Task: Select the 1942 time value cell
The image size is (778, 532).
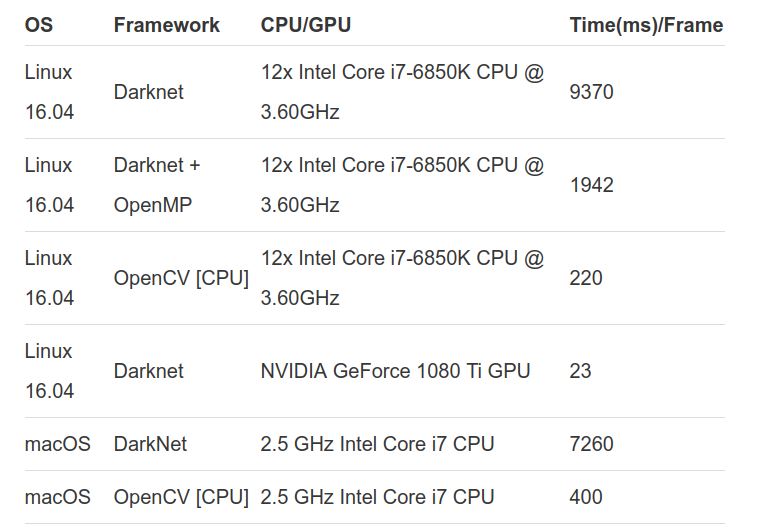Action: (591, 185)
